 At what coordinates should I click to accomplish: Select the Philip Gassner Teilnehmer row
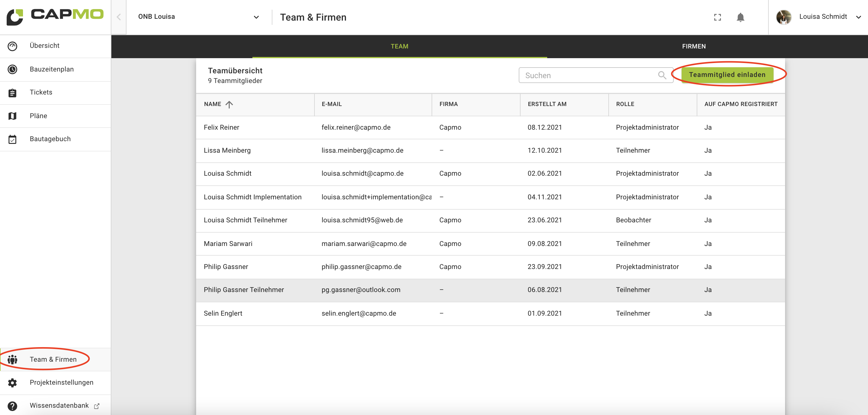(x=490, y=290)
